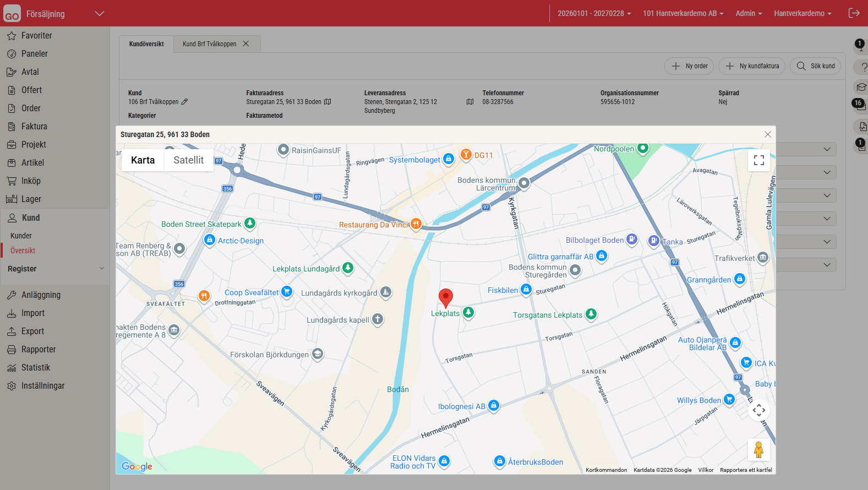Screen dimensions: 868x490
Task: Click the Lager warehouse icon
Action: pyautogui.click(x=12, y=199)
